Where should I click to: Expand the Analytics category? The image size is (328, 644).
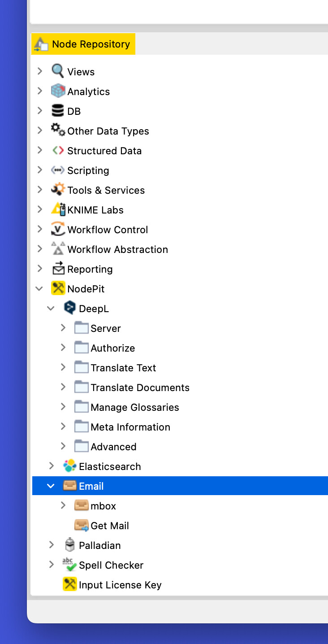[x=40, y=91]
